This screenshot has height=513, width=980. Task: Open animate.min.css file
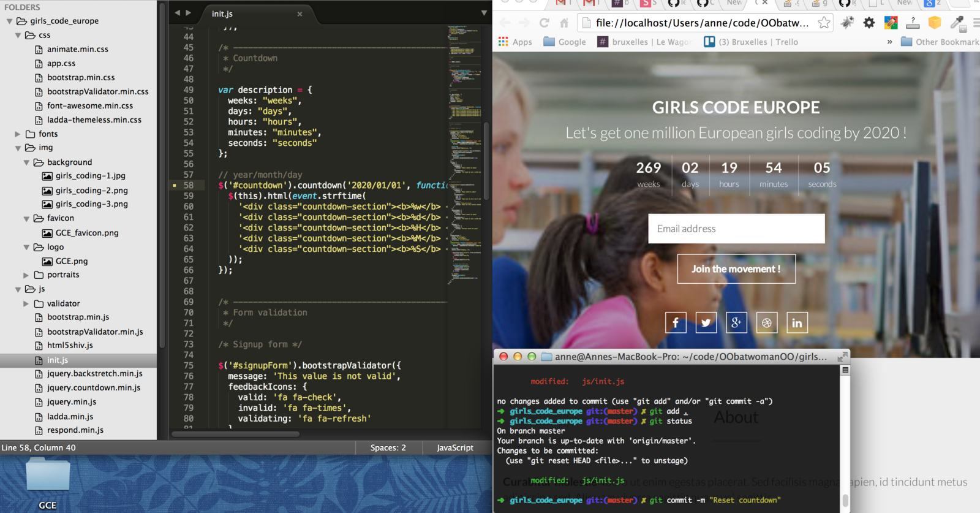(78, 49)
